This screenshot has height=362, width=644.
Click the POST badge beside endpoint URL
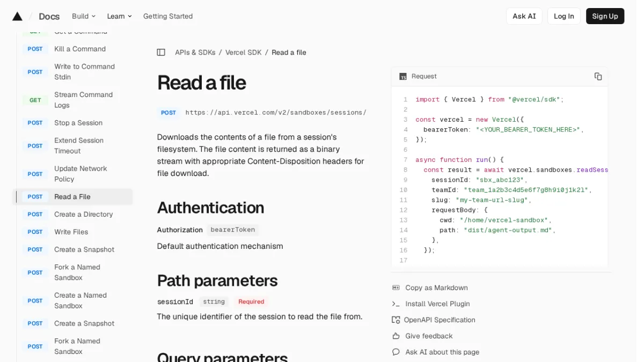169,113
